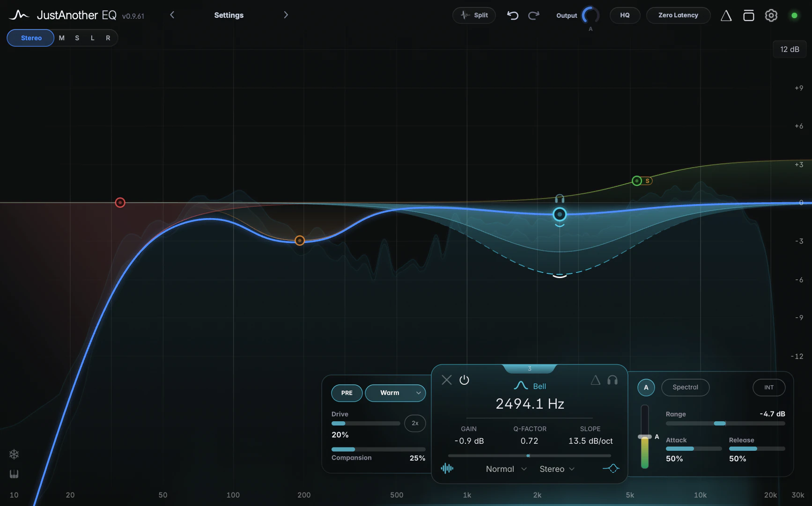812x506 pixels.
Task: Click the headphones icon above blue node
Action: [560, 199]
